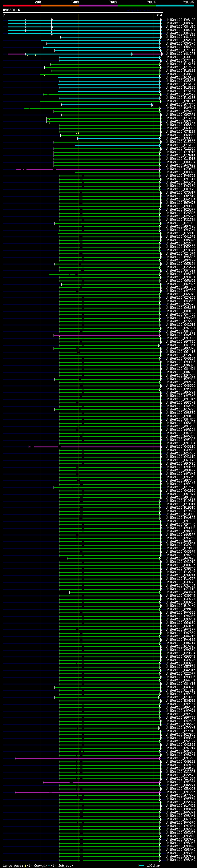Select hit label UniRef100_O65194
The height and width of the screenshot is (868, 197).
pos(180,264)
